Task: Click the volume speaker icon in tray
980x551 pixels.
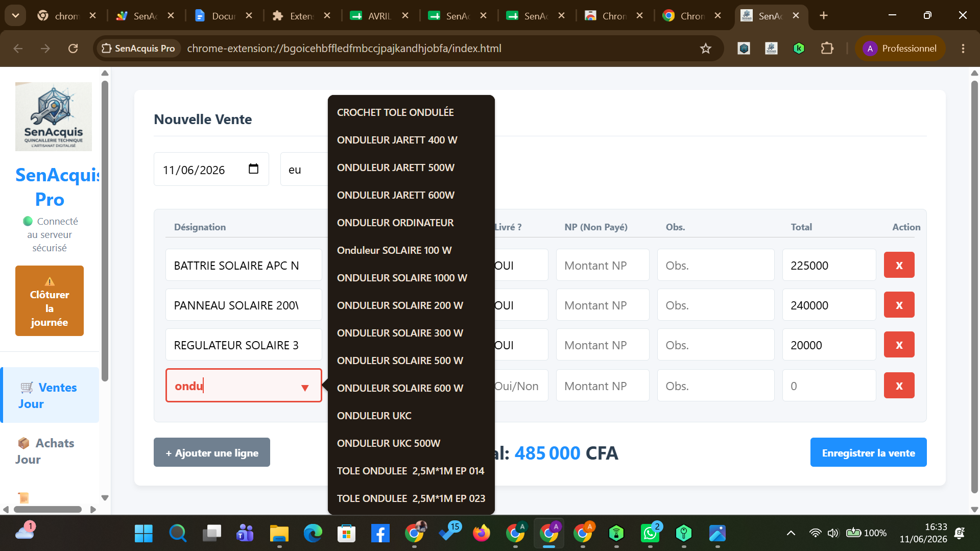Action: [833, 533]
